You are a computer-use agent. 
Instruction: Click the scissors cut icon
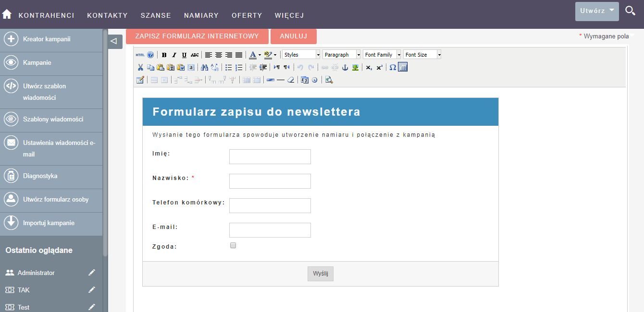140,67
